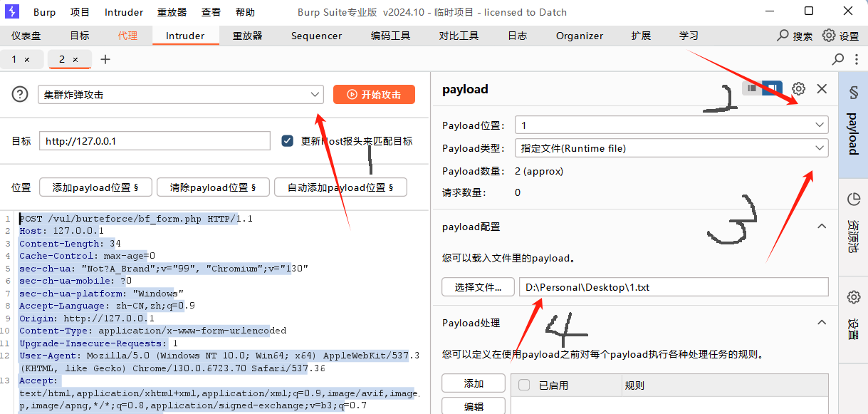Click the Content-Type header line
The width and height of the screenshot is (868, 414).
pyautogui.click(x=153, y=331)
